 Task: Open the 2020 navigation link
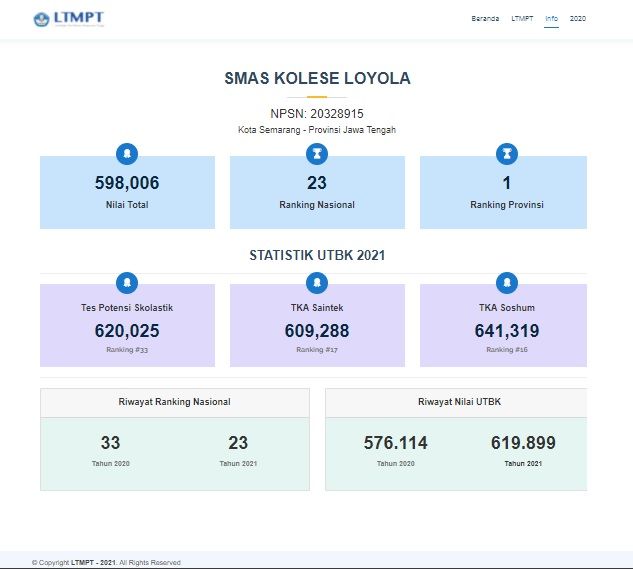578,19
